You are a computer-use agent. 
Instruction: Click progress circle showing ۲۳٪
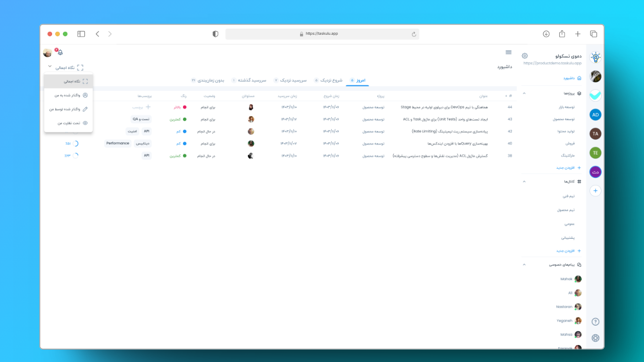coord(76,155)
